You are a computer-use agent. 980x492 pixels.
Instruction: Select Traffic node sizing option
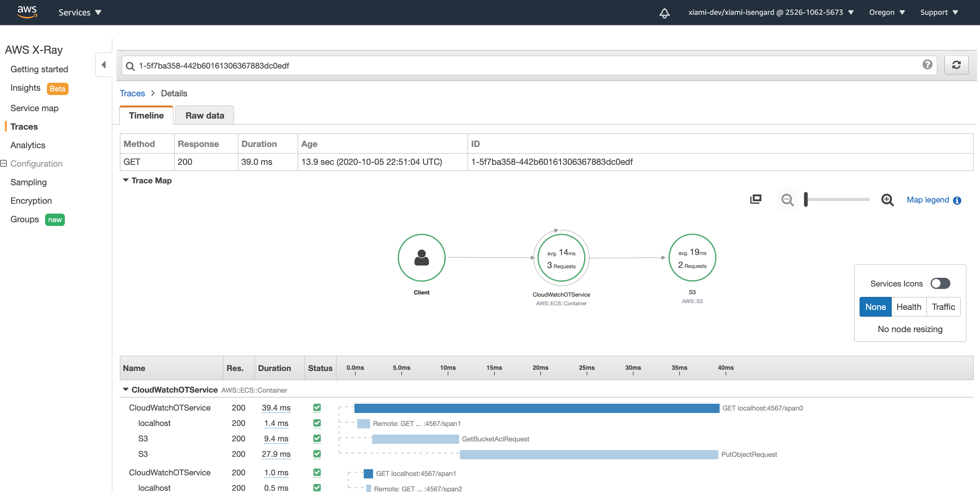coord(943,307)
